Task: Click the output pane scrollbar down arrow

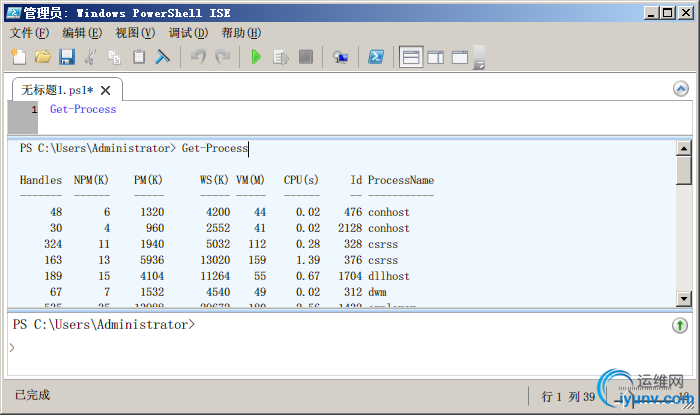Action: pyautogui.click(x=684, y=298)
